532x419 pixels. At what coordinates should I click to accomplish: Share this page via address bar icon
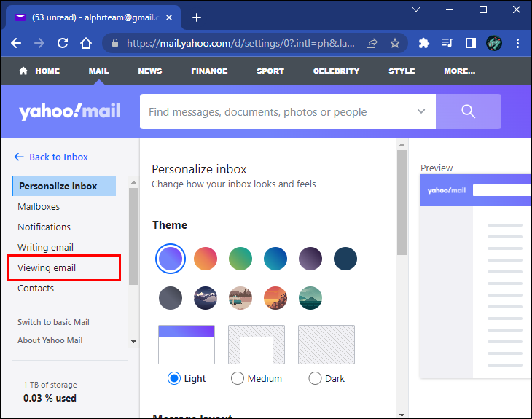pos(372,44)
